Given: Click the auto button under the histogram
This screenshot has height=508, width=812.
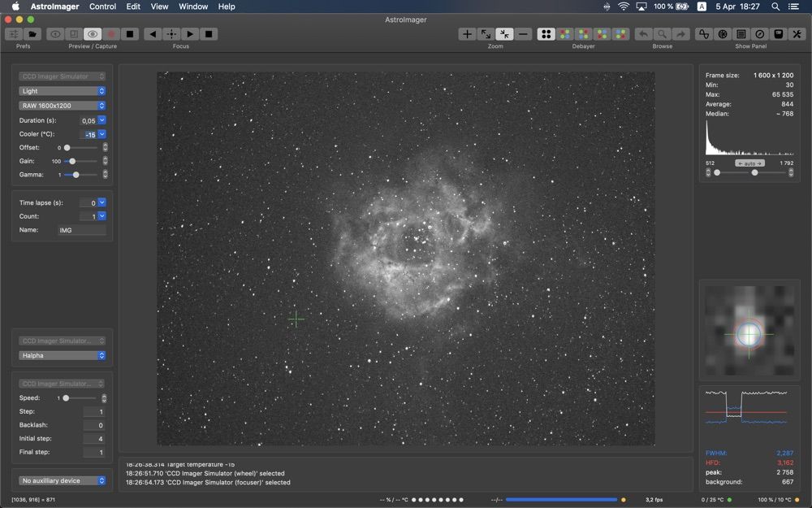Looking at the screenshot, I should click(x=750, y=163).
